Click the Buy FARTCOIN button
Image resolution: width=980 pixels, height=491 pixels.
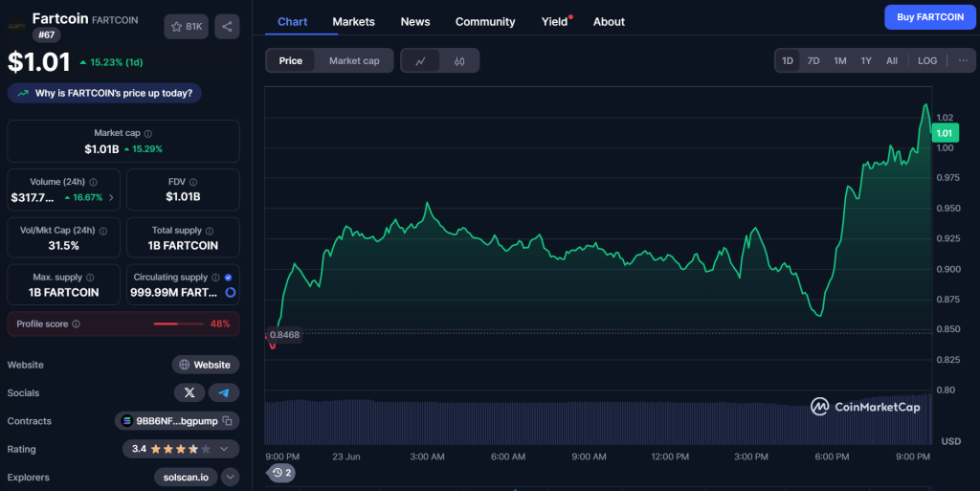[930, 17]
